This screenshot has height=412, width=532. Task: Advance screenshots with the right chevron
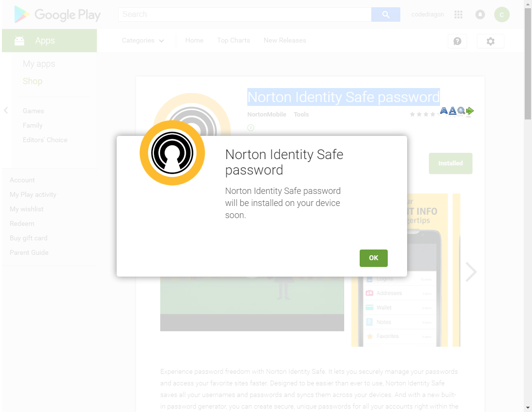click(x=471, y=272)
